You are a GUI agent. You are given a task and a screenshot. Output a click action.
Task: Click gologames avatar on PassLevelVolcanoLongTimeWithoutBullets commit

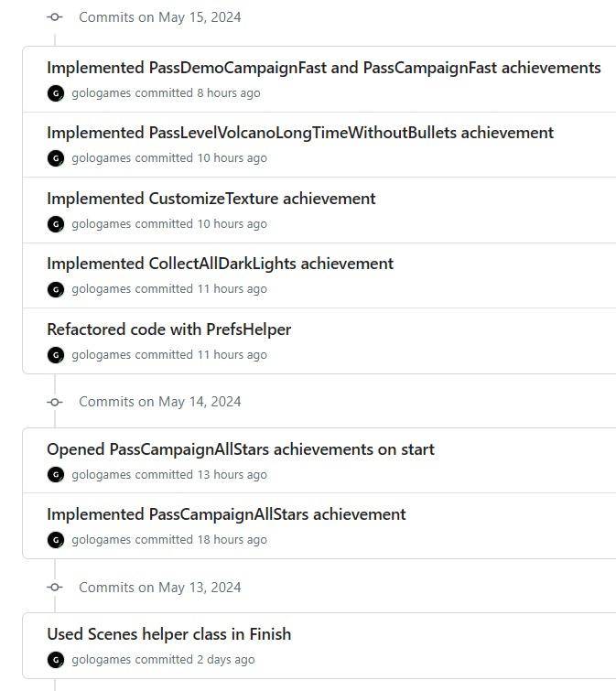(56, 158)
